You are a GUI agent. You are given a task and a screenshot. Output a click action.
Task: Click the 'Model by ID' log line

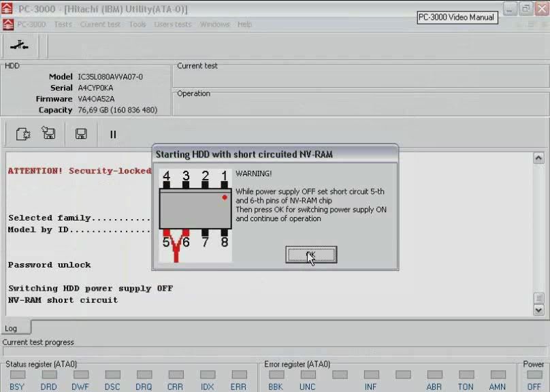[x=80, y=229]
